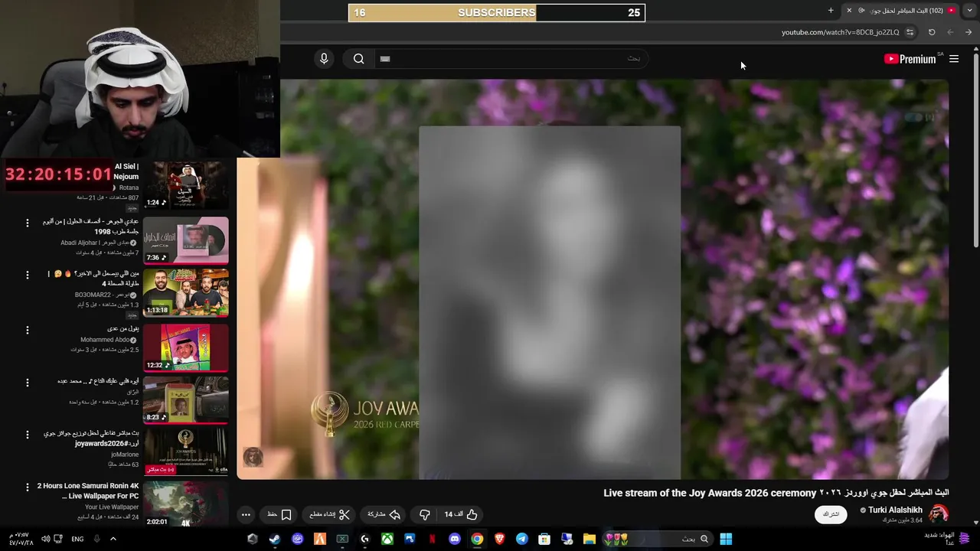This screenshot has height=551, width=980.
Task: Open Discord from the taskbar
Action: click(x=455, y=539)
